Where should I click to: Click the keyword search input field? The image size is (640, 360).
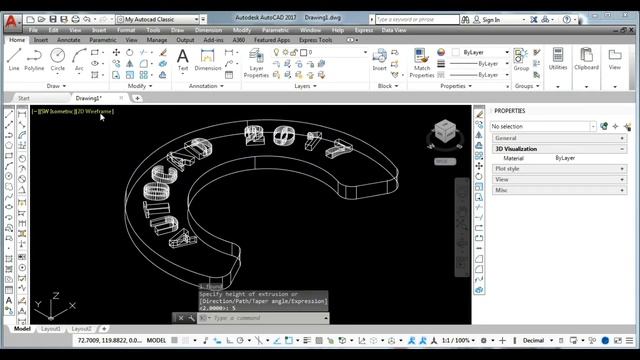[417, 19]
